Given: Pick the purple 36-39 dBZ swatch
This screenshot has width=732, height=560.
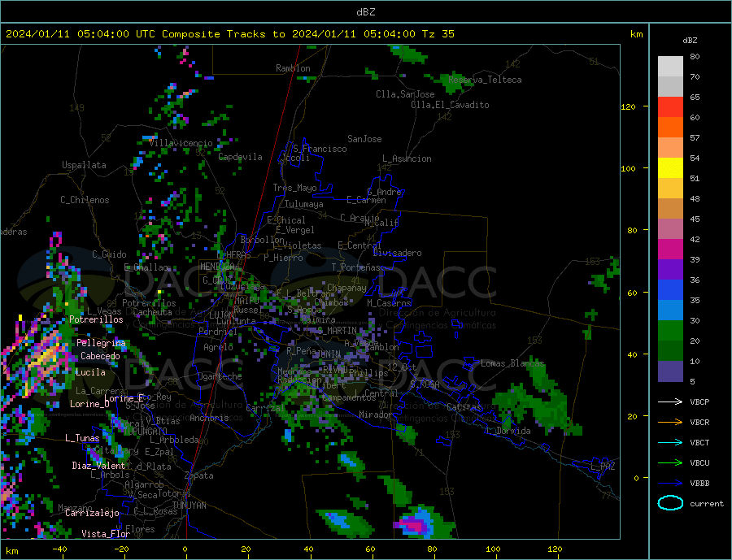Looking at the screenshot, I should click(670, 269).
